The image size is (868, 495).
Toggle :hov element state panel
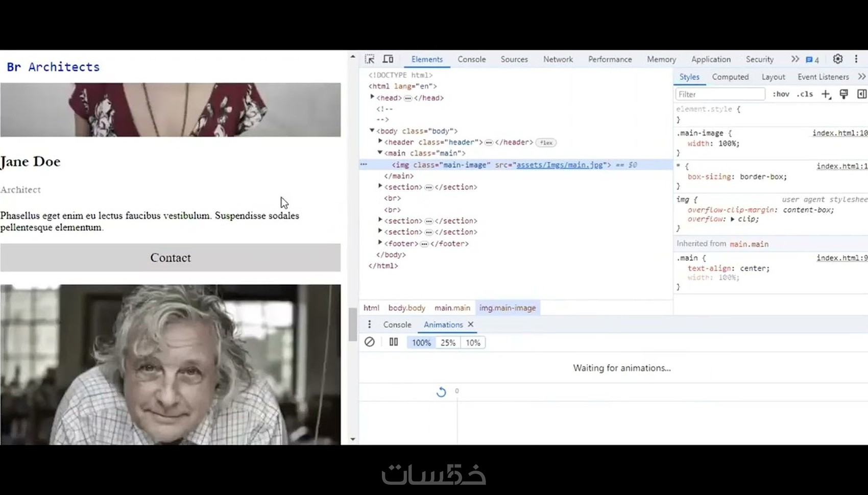pyautogui.click(x=781, y=94)
